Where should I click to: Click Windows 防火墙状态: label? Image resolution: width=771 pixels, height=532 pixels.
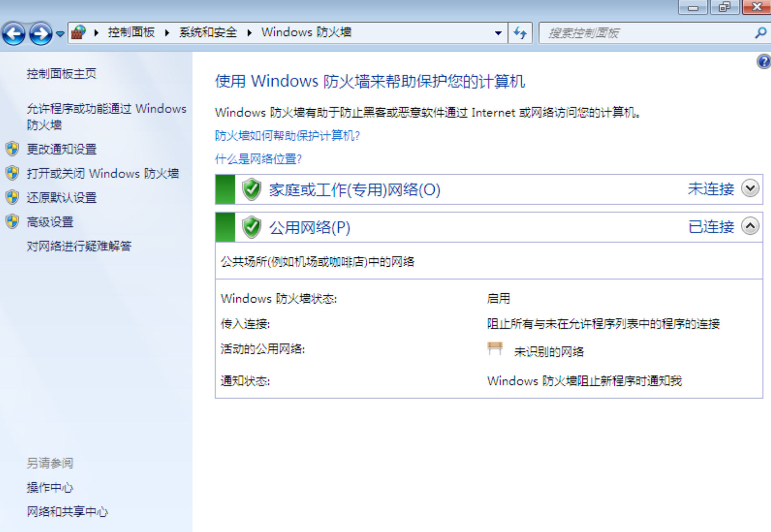[278, 299]
